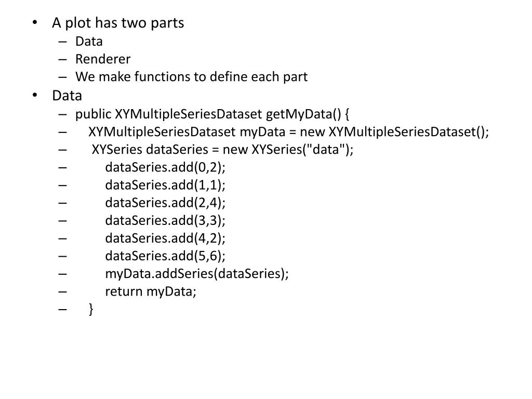Click the myData.addSeries(dataSeries) line
The height and width of the screenshot is (399, 532).
click(x=197, y=273)
